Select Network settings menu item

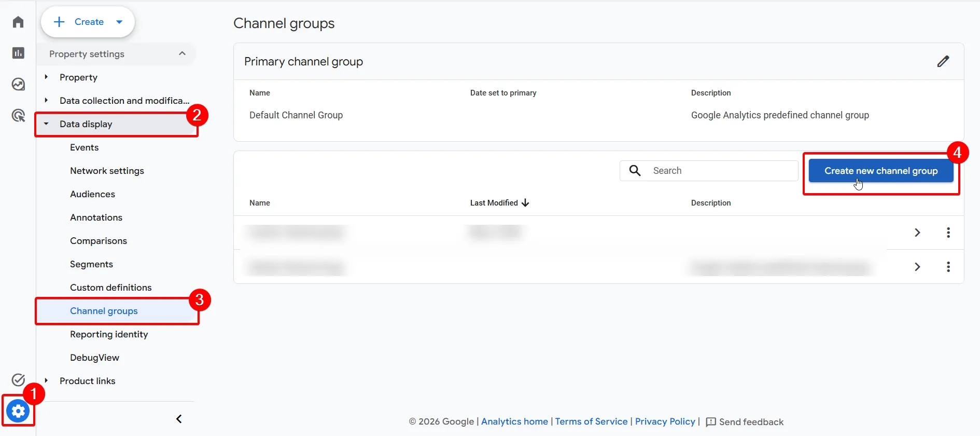pyautogui.click(x=107, y=171)
